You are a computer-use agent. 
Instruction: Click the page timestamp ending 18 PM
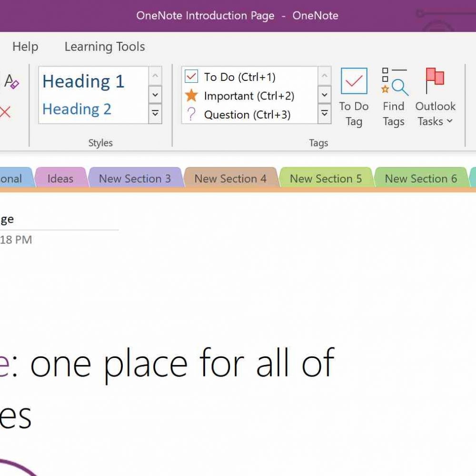coord(16,240)
